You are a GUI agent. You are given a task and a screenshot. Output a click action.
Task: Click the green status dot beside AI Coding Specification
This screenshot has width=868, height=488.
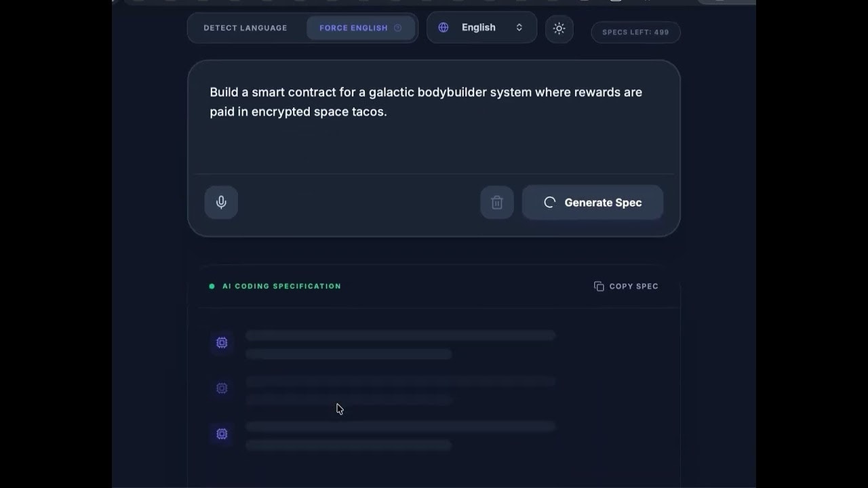click(x=212, y=286)
